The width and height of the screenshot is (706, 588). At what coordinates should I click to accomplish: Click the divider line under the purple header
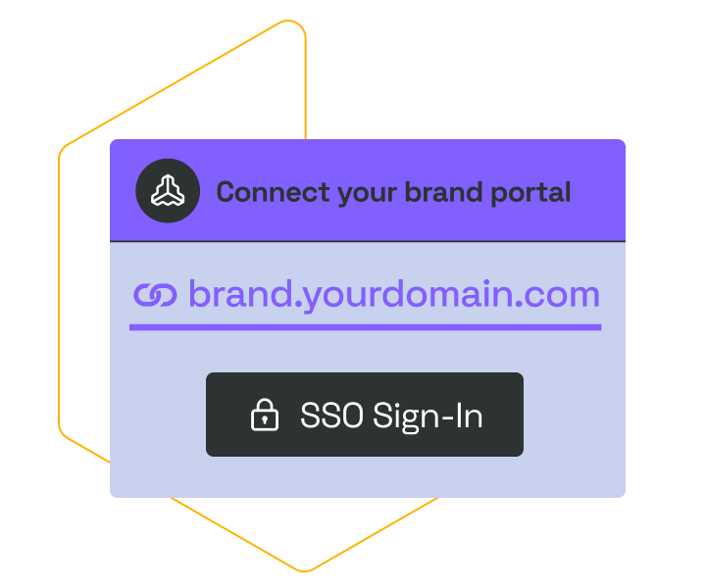pyautogui.click(x=368, y=242)
